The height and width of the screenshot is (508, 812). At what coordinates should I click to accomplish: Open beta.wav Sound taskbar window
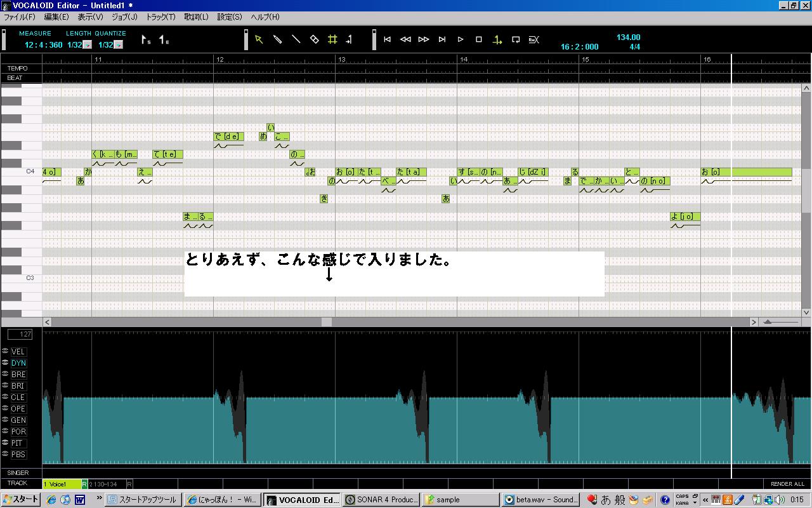(x=540, y=500)
